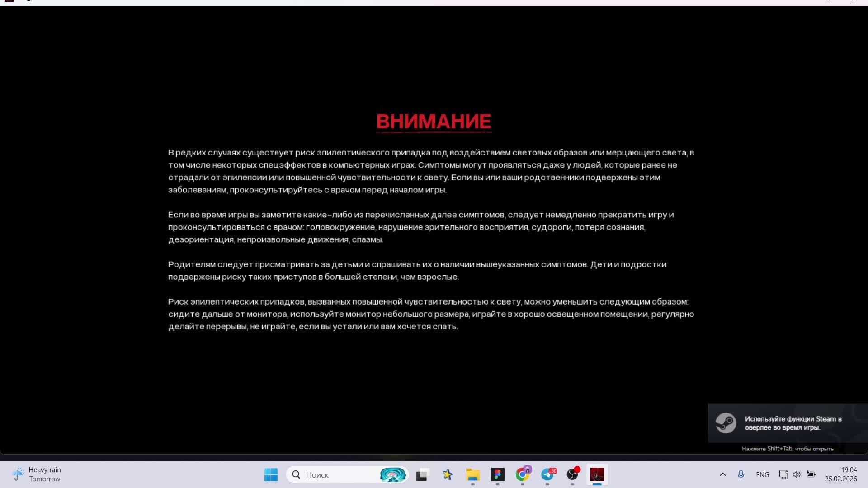Switch to OBS Studio in the taskbar
This screenshot has height=488, width=868.
572,474
